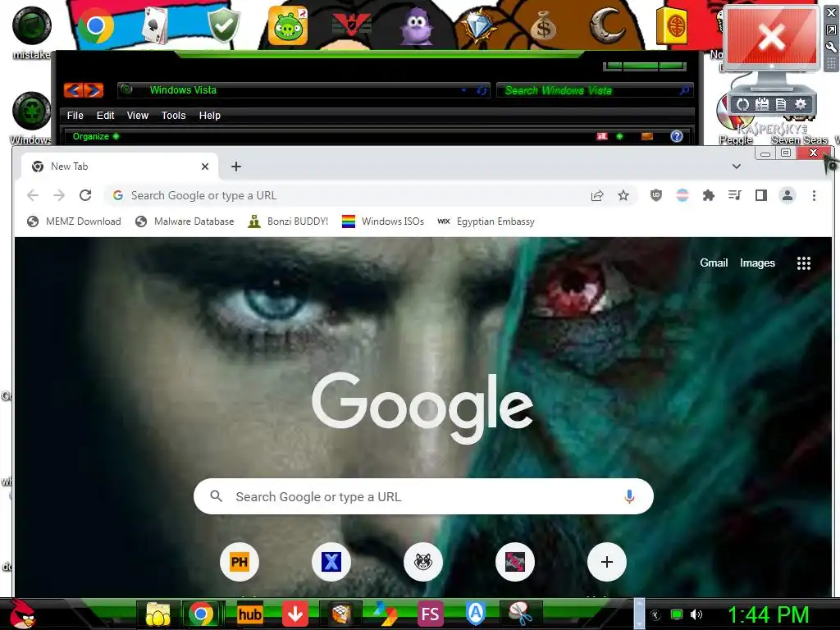This screenshot has width=840, height=630.
Task: Open Kaspersky gadget task schedule icon
Action: point(762,104)
